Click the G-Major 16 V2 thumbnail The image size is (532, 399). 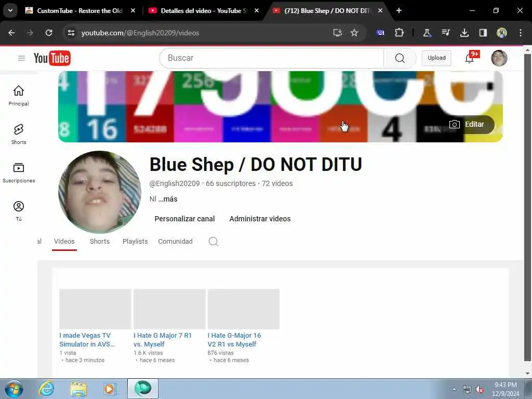pos(244,309)
